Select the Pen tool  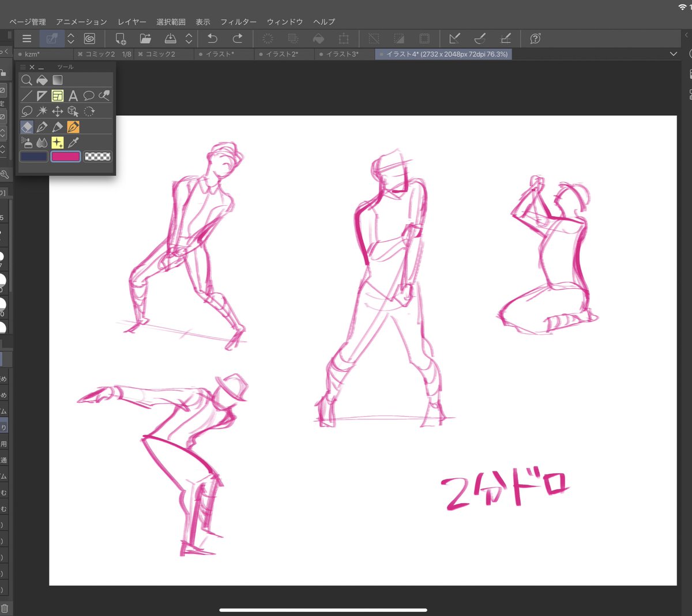tap(42, 127)
